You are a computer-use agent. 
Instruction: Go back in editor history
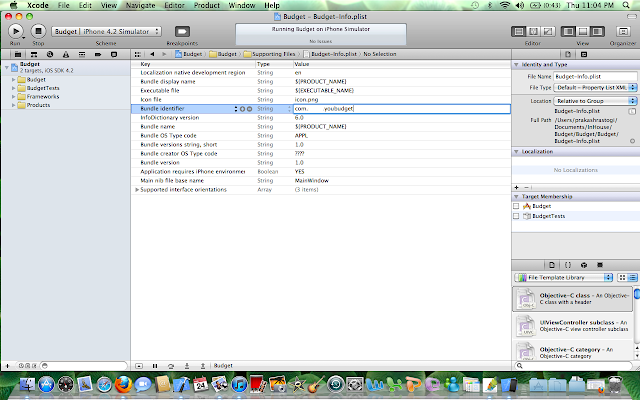152,54
